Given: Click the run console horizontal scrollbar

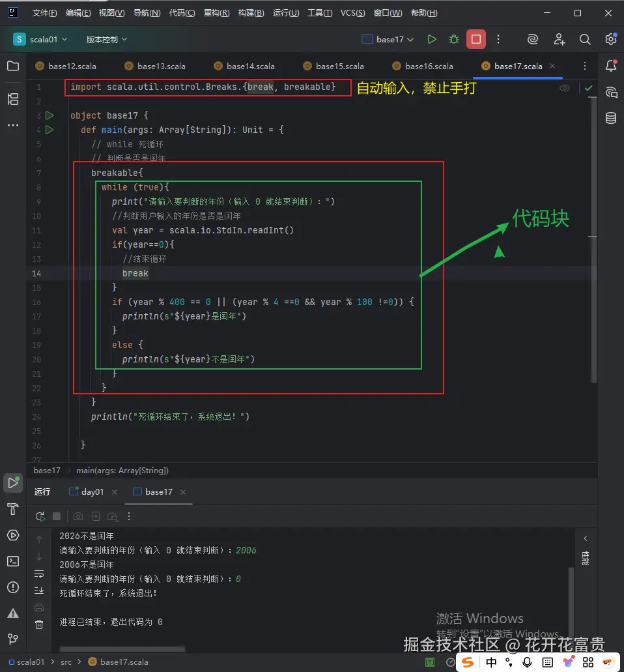Looking at the screenshot, I should (x=122, y=649).
